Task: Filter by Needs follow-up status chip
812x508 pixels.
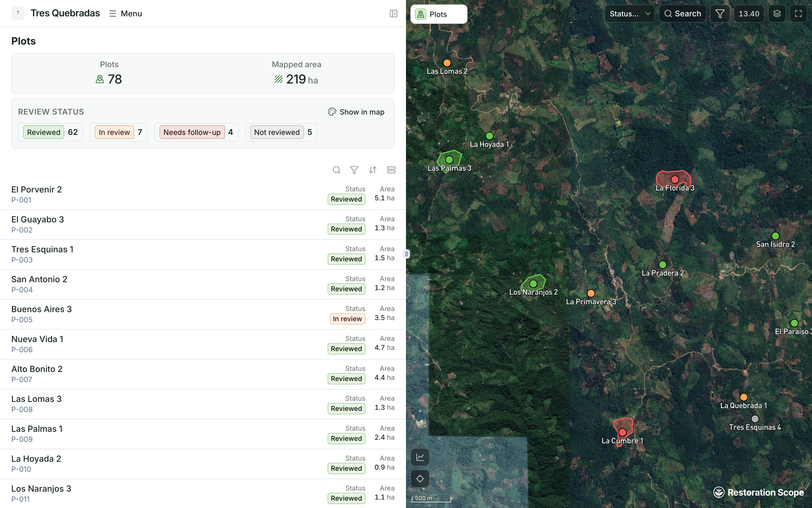Action: pyautogui.click(x=196, y=132)
